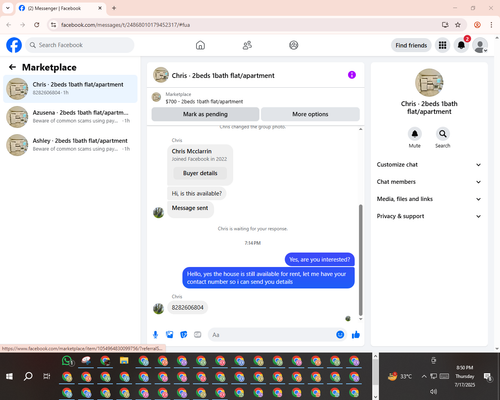Click Mark as pending button
The image size is (500, 400).
205,114
